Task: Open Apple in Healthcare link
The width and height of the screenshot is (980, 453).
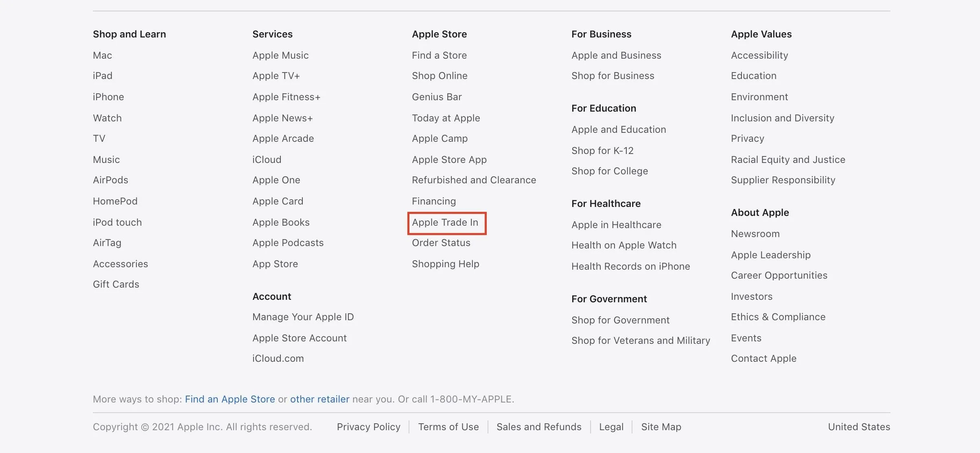Action: [616, 225]
